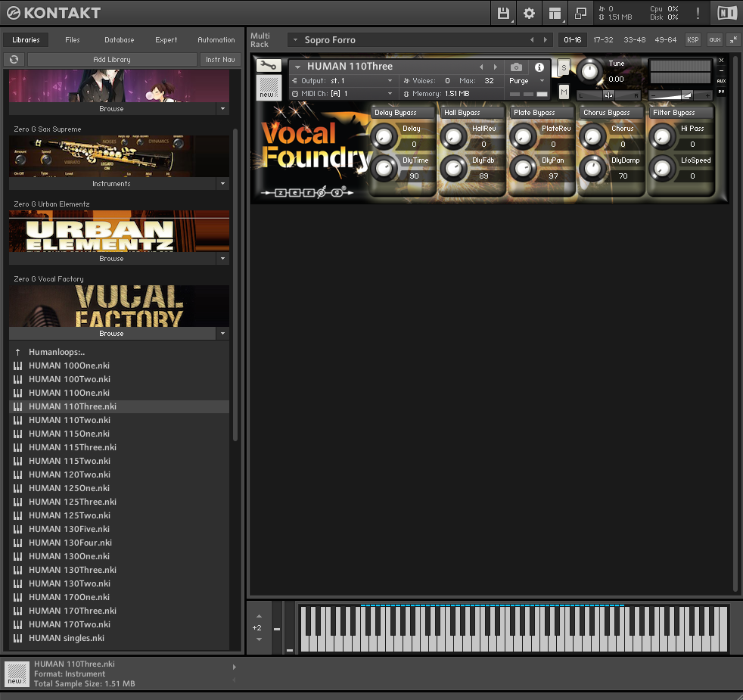
Task: Click the refresh libraries icon
Action: tap(14, 59)
